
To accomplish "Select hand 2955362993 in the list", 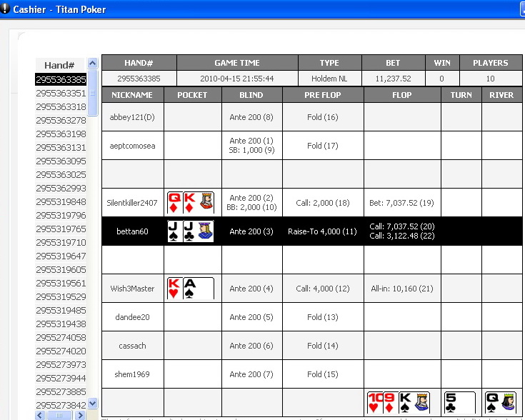I will click(x=61, y=189).
